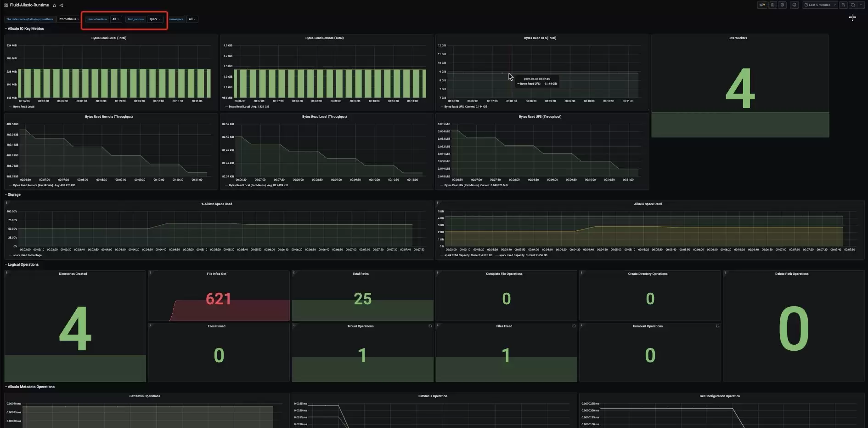868x428 pixels.
Task: Star the Fluid-Alluxio-Runtime dashboard
Action: 54,5
